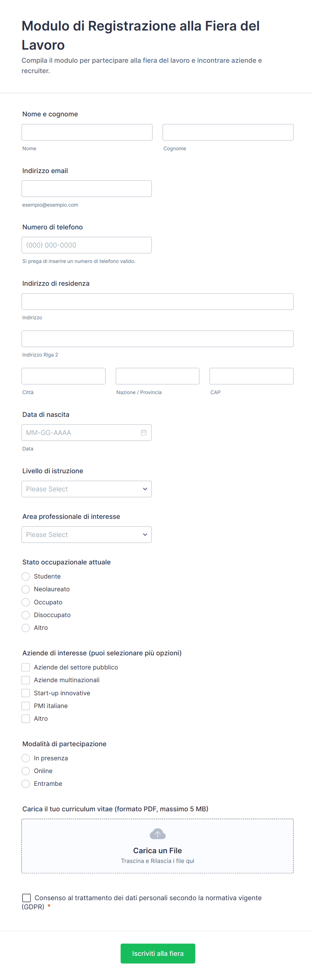Click the cloud upload icon

tap(158, 834)
